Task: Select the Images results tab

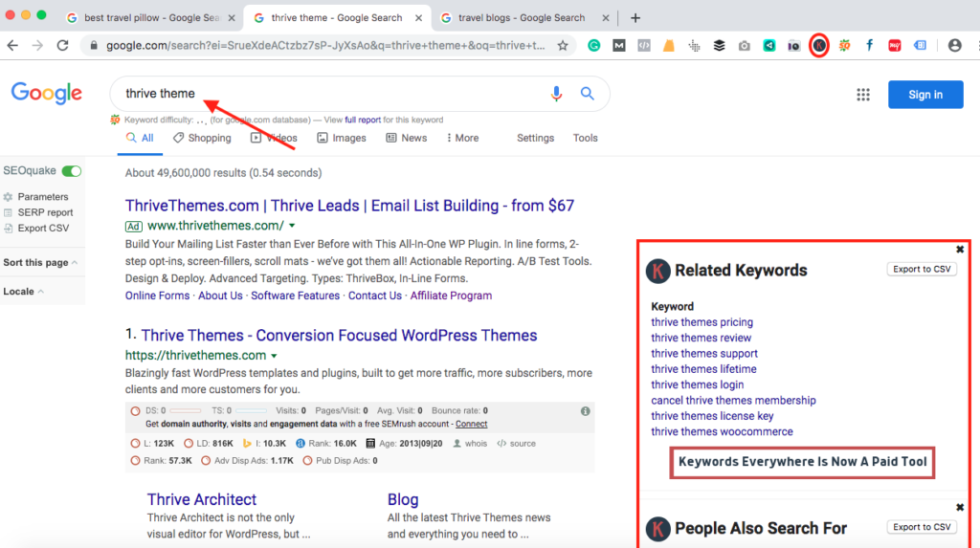Action: pos(342,138)
